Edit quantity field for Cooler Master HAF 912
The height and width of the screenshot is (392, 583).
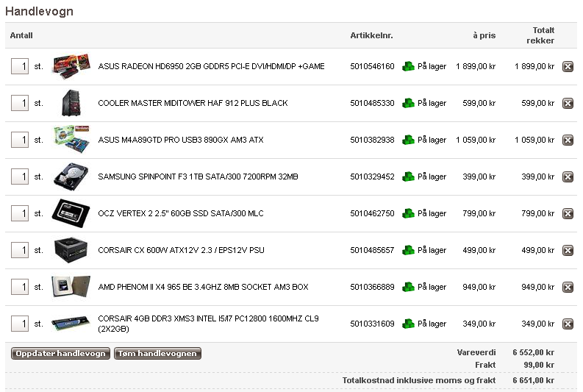[x=20, y=103]
